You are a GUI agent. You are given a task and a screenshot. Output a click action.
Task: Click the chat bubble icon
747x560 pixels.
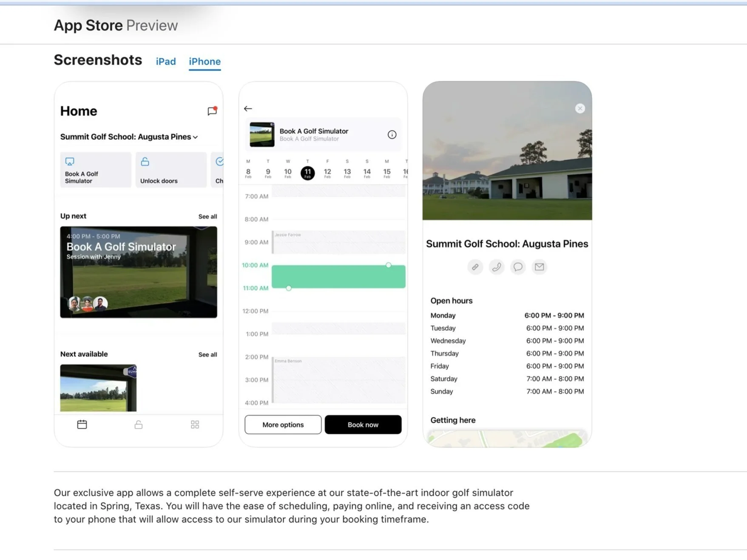tap(518, 267)
